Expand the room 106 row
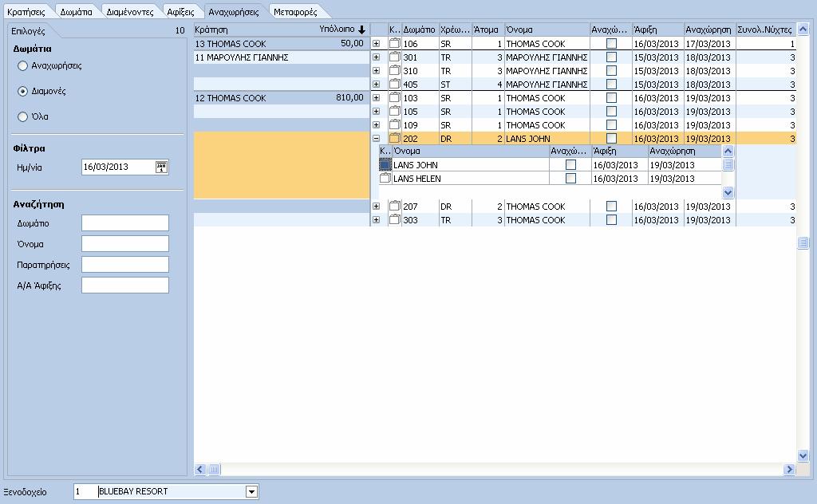This screenshot has width=817, height=504. click(x=377, y=44)
